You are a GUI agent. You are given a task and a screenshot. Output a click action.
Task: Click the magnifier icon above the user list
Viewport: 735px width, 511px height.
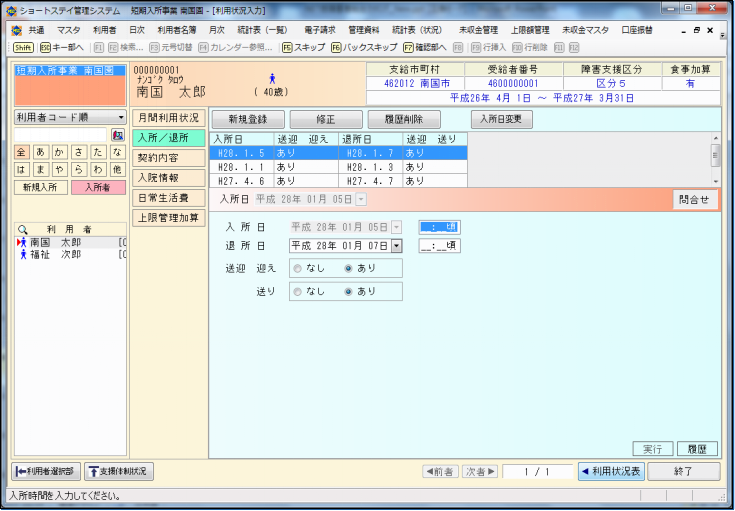(22, 228)
